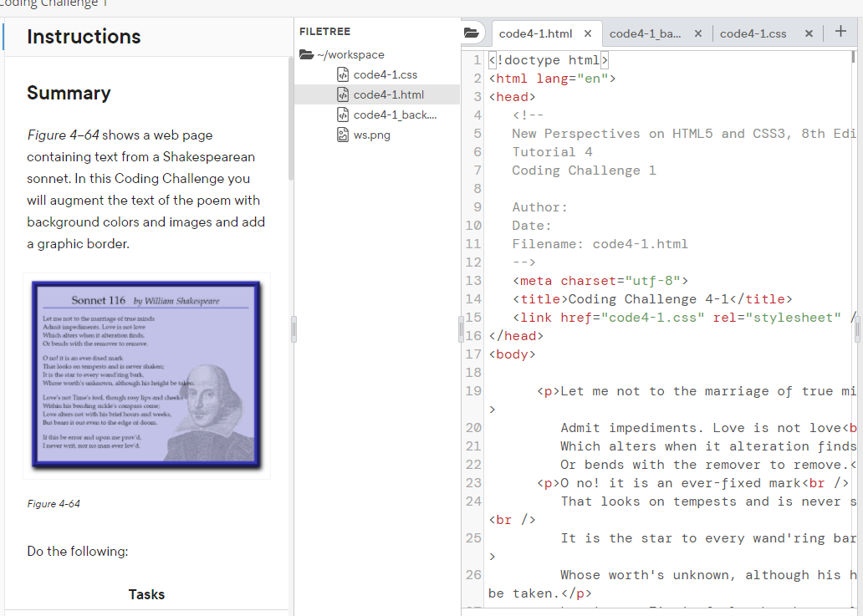
Task: Click the link href stylesheet line 15
Action: [684, 318]
